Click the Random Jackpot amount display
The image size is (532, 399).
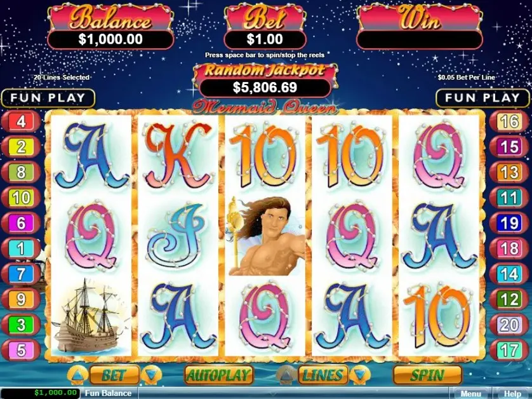point(265,88)
